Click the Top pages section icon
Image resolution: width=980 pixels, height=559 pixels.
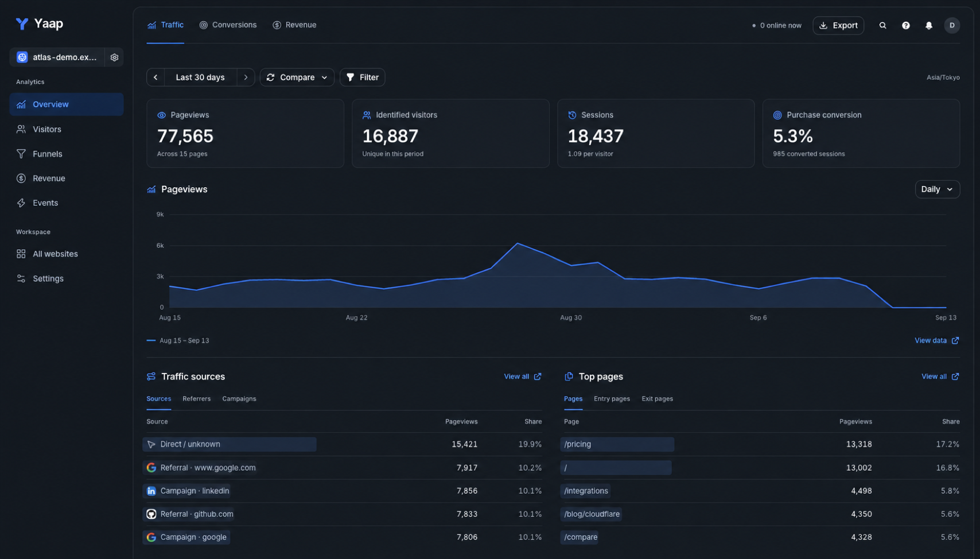569,376
